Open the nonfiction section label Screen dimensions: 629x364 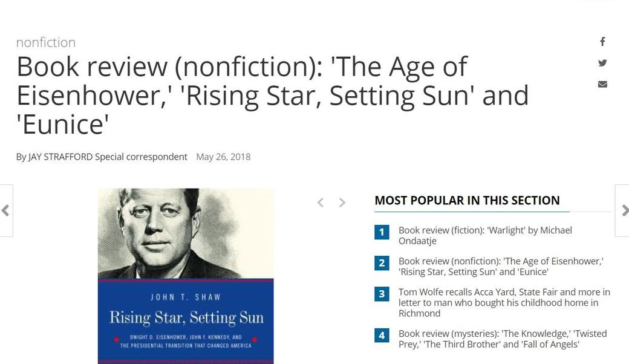(46, 42)
